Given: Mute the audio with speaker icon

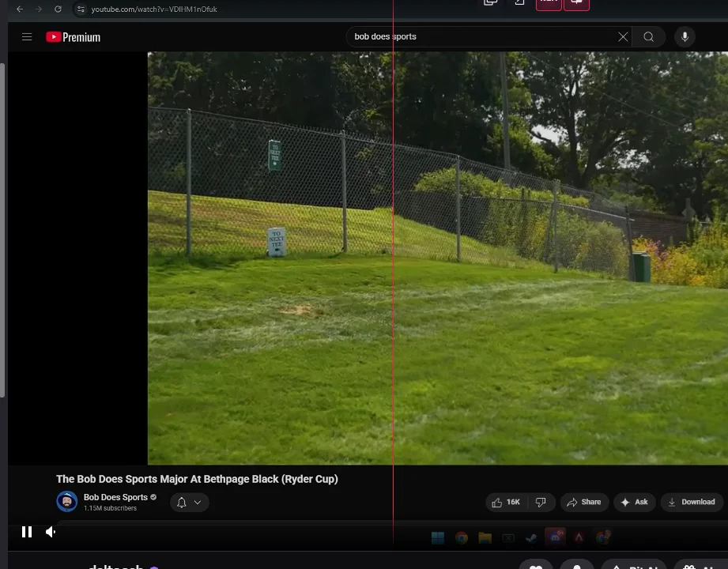Looking at the screenshot, I should (51, 532).
